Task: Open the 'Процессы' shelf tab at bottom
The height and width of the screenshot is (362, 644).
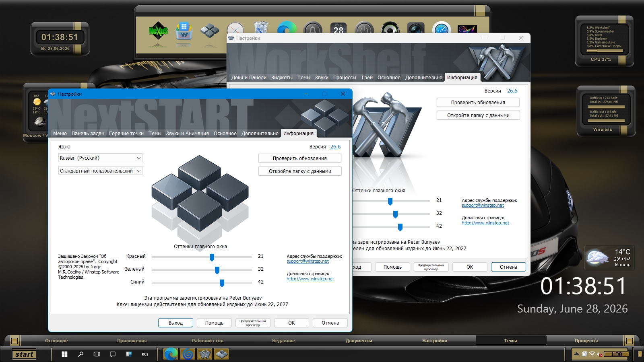Action: click(586, 341)
